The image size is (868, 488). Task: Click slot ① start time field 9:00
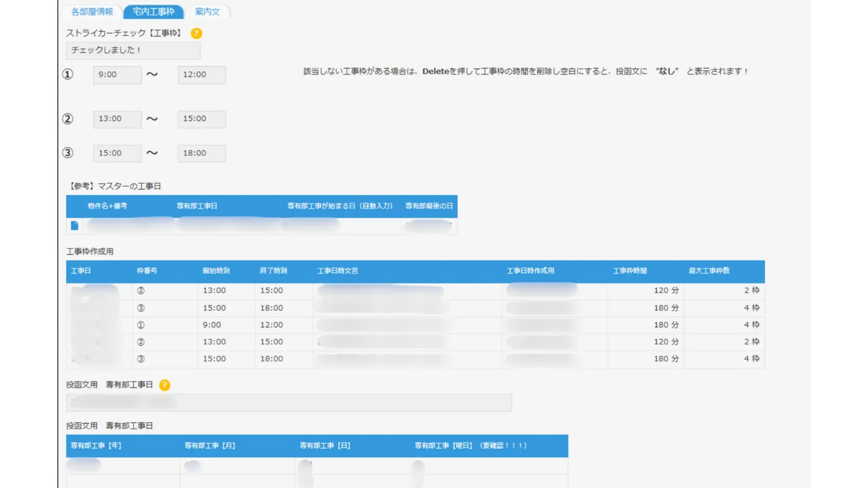(117, 75)
